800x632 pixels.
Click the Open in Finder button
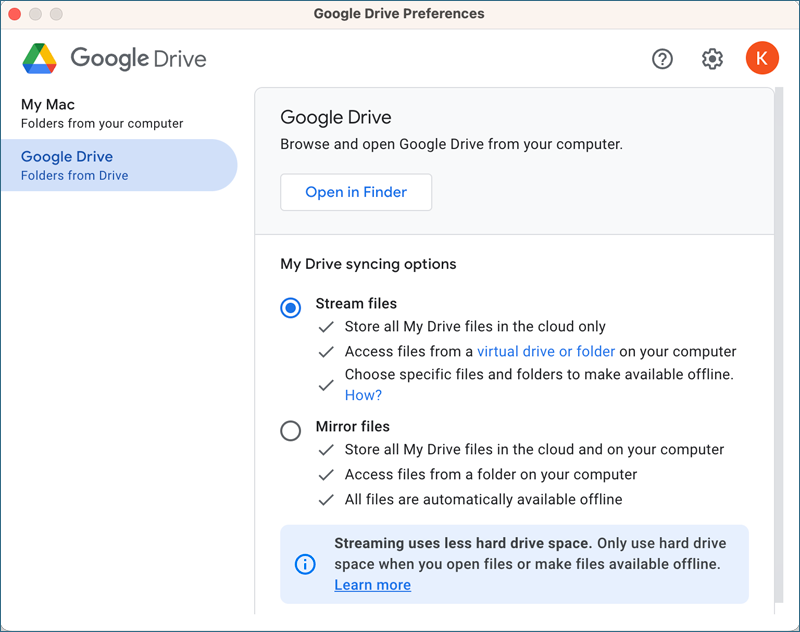tap(356, 192)
